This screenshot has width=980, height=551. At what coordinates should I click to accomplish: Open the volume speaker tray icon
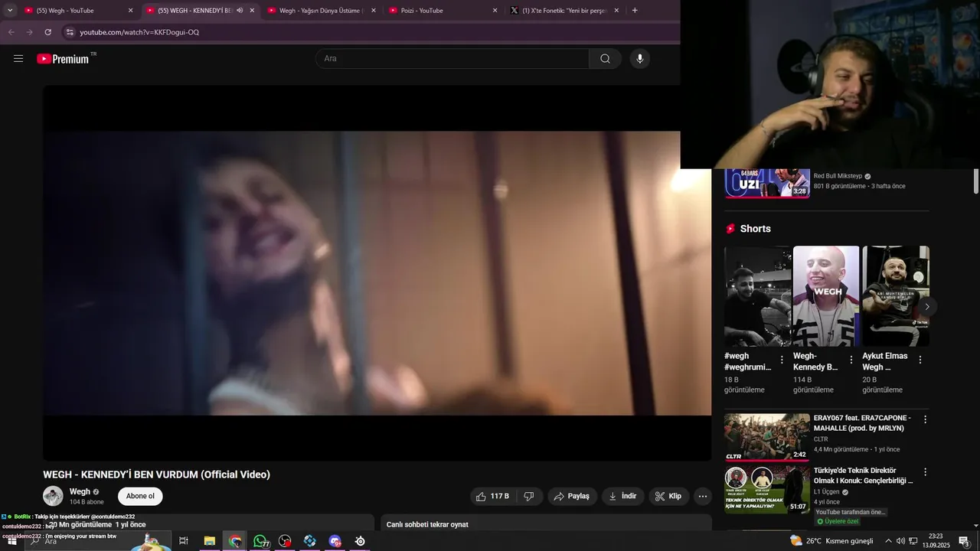click(900, 541)
